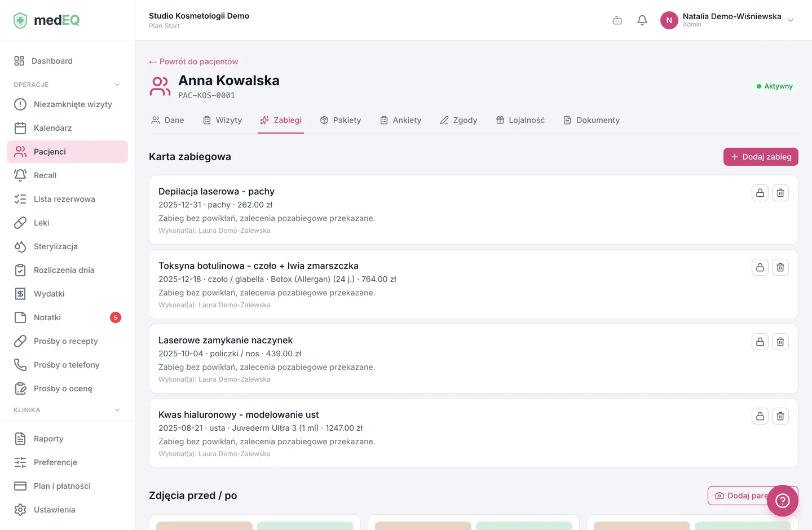
Task: Collapse the KLINIKA sidebar section
Action: pyautogui.click(x=117, y=410)
